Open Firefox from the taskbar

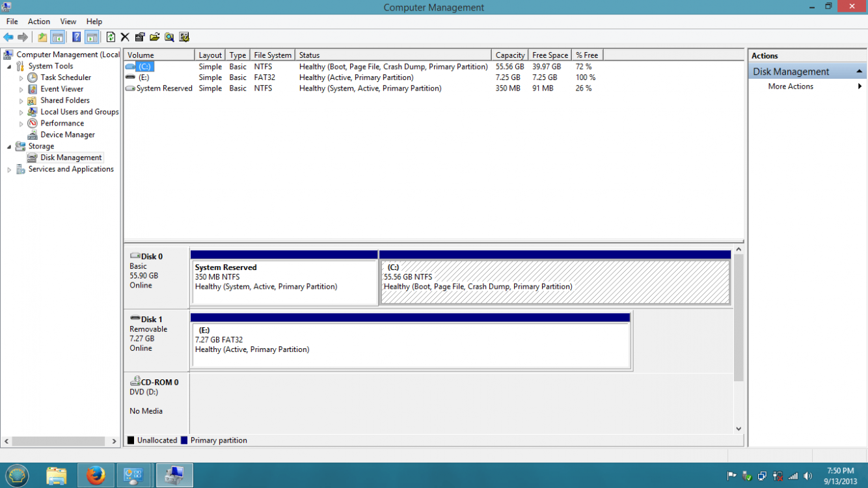tap(96, 476)
